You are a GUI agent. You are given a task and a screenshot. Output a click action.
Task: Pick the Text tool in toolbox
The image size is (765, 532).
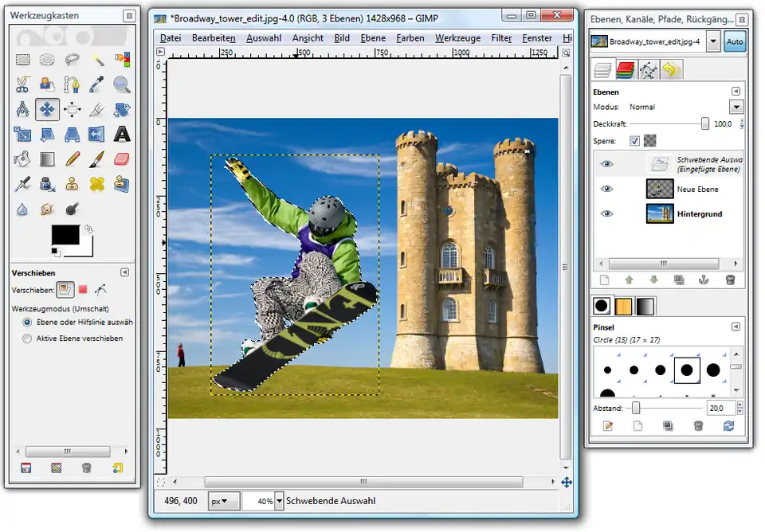(x=121, y=134)
